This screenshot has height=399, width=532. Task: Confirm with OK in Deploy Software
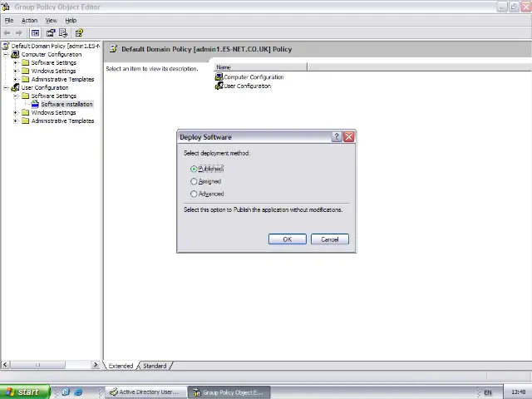288,239
